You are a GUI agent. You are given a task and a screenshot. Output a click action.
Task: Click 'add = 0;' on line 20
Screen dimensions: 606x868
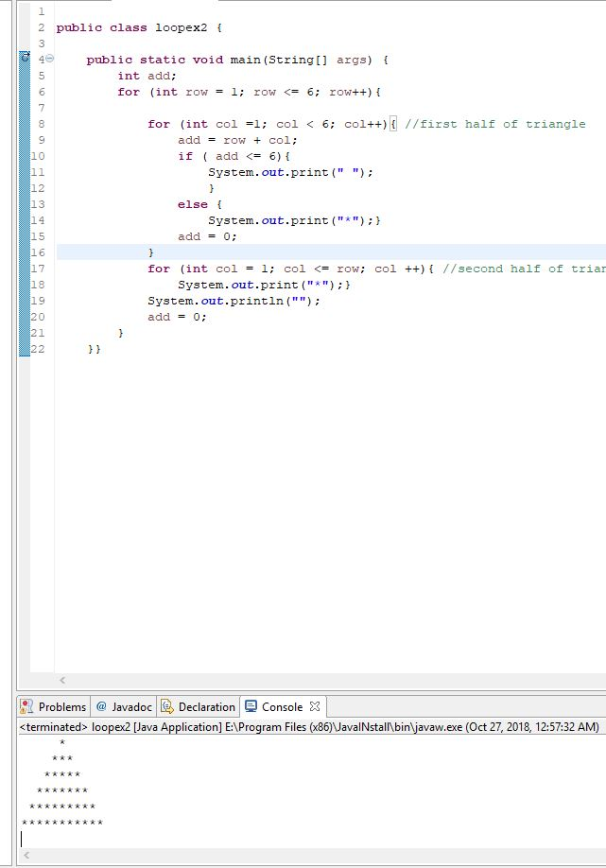[177, 317]
